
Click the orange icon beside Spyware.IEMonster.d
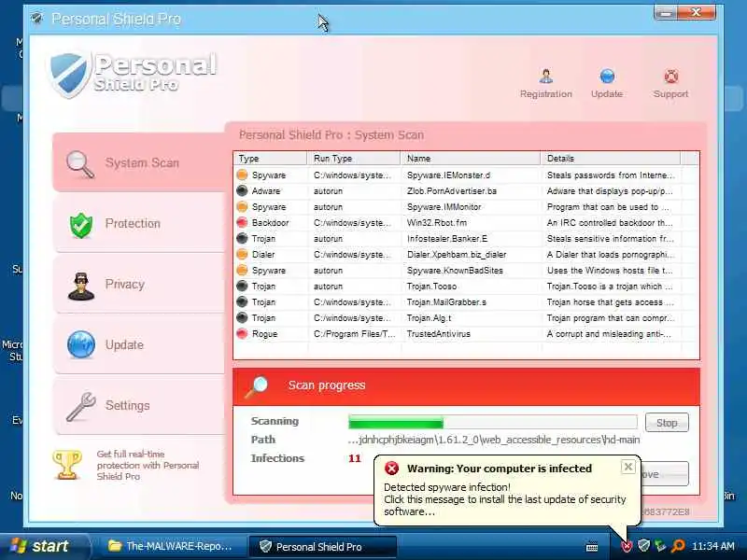[x=242, y=175]
